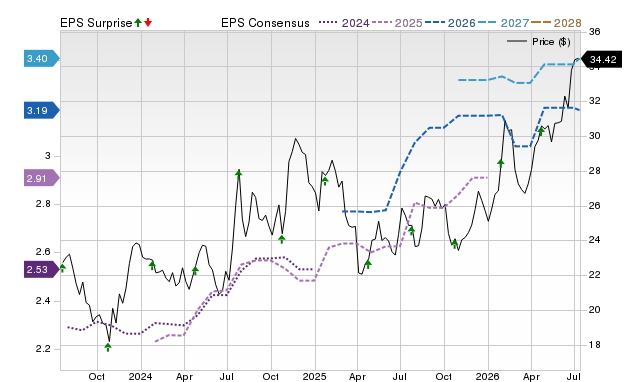Click the 32 price axis label

[595, 101]
